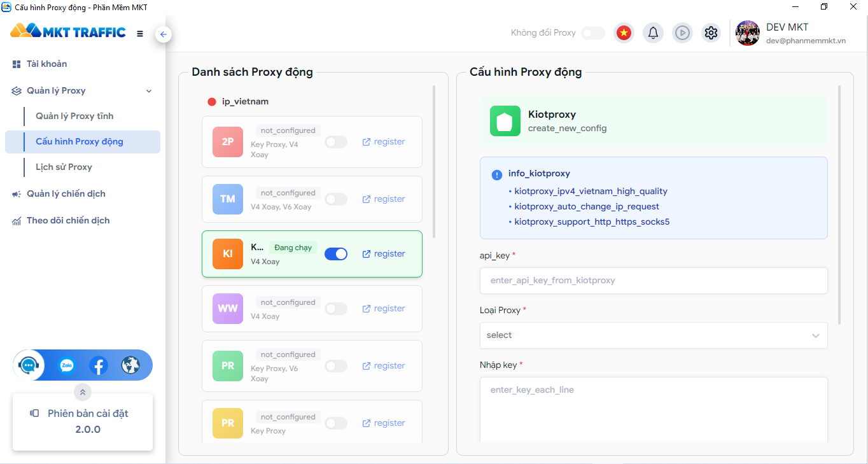The image size is (868, 464).
Task: Click register link for WW proxy
Action: (384, 309)
